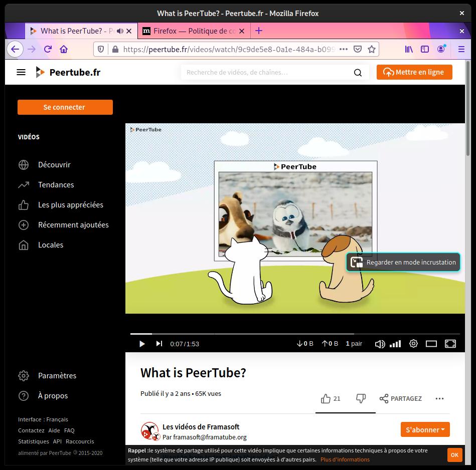476x470 pixels.
Task: Click the browser forward arrow
Action: coord(32,49)
